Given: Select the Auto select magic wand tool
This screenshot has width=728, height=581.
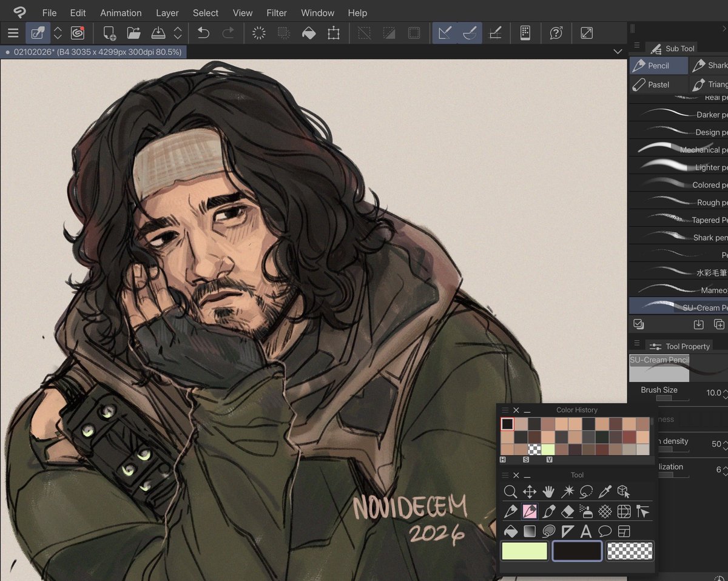Looking at the screenshot, I should [x=567, y=492].
